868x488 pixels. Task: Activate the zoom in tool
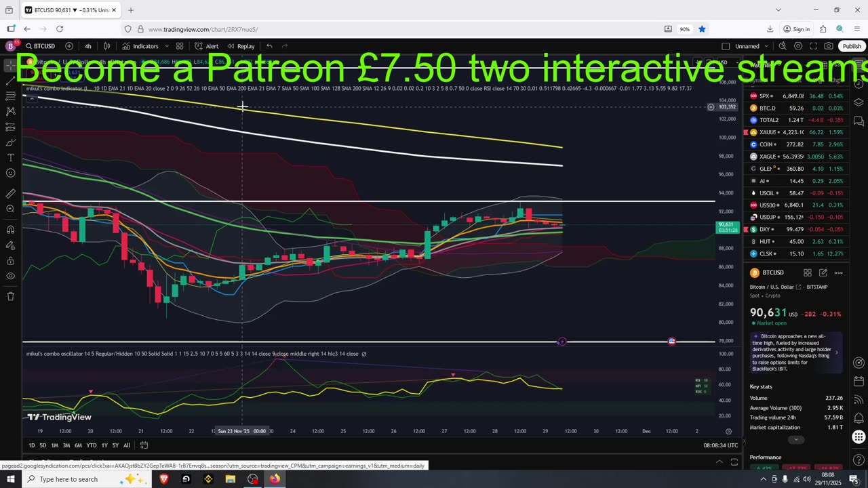pos(10,209)
